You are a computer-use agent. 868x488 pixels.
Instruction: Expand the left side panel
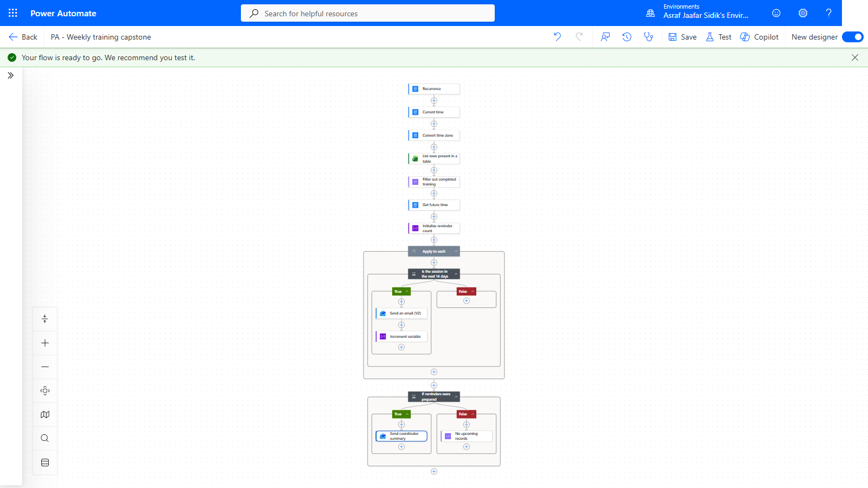pyautogui.click(x=11, y=76)
